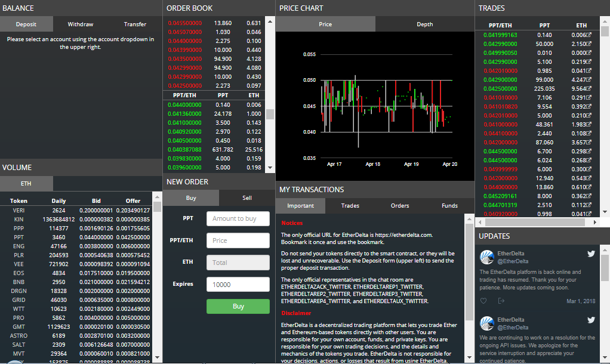
Task: Open external link icon for 99.000 PPT trade
Action: tap(589, 79)
